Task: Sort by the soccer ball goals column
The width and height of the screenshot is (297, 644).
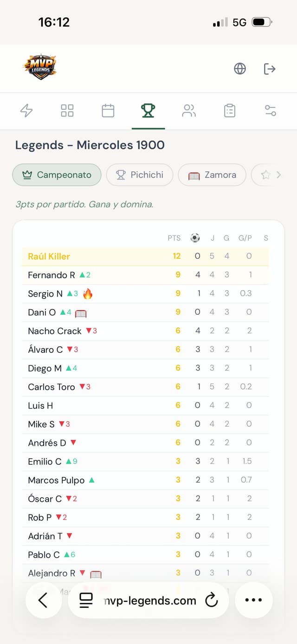Action: click(x=195, y=238)
